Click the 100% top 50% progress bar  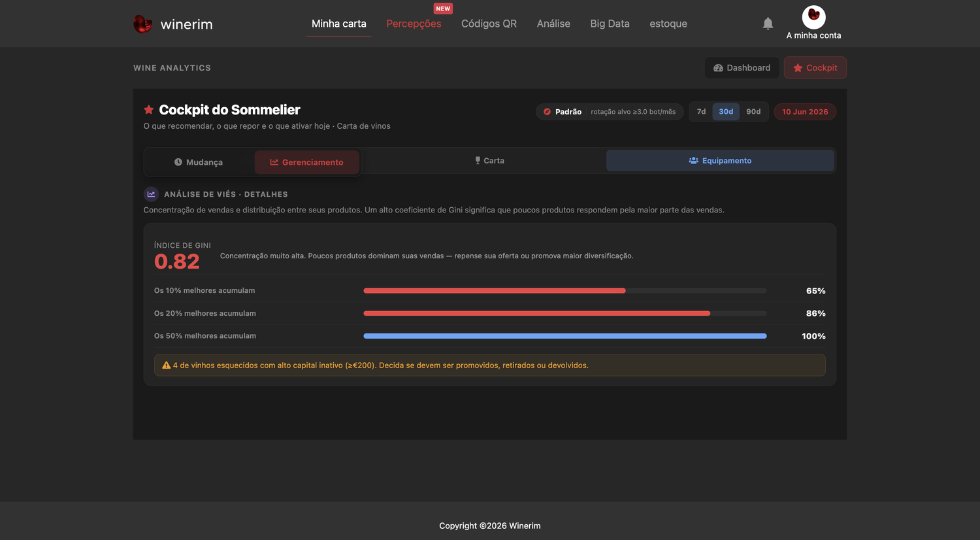coord(565,336)
